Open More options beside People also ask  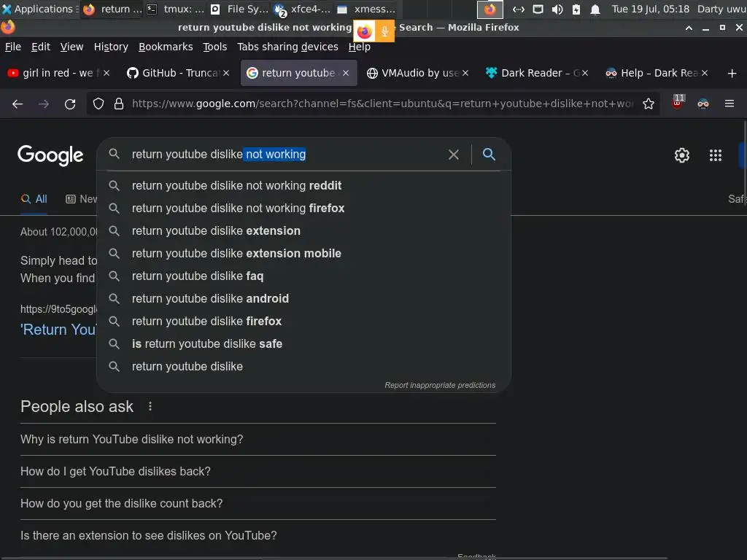(x=150, y=406)
